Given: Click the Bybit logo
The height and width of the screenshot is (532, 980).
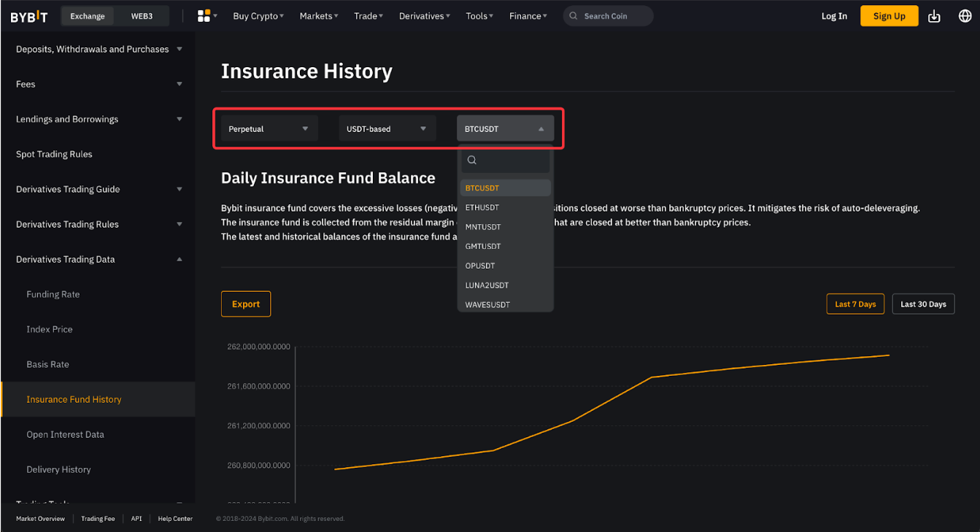Looking at the screenshot, I should point(28,15).
